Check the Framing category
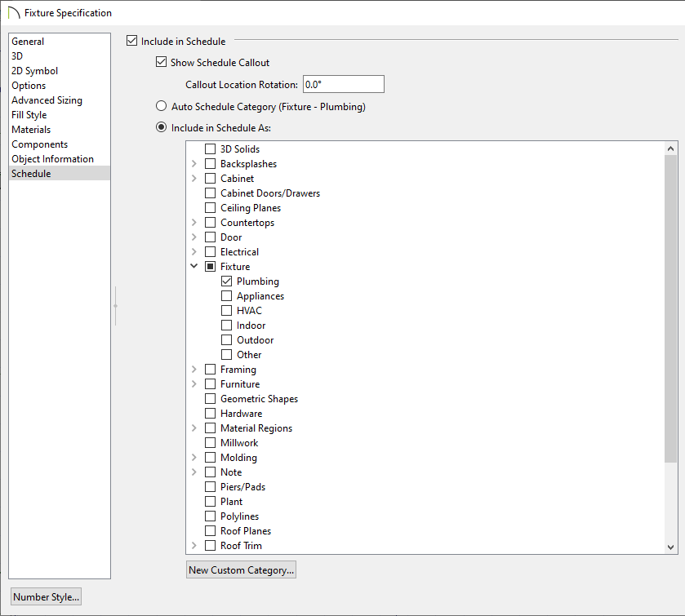Viewport: 685px width, 616px height. click(x=210, y=370)
